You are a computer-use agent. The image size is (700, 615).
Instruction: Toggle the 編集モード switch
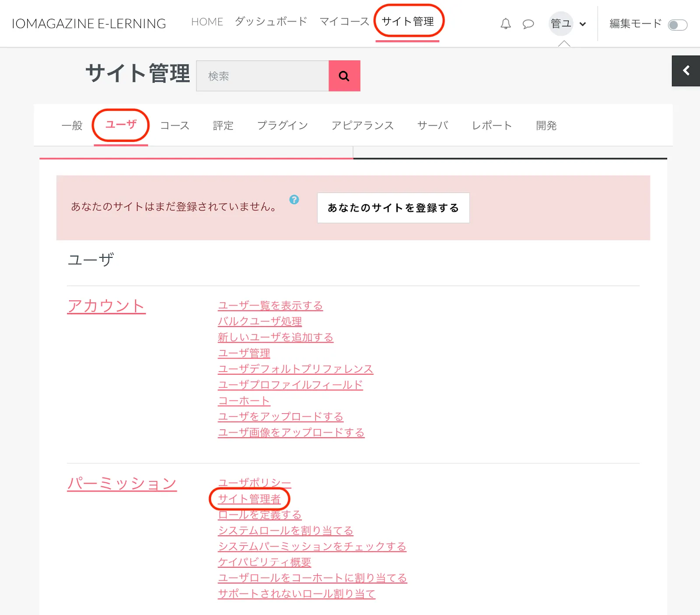point(677,25)
